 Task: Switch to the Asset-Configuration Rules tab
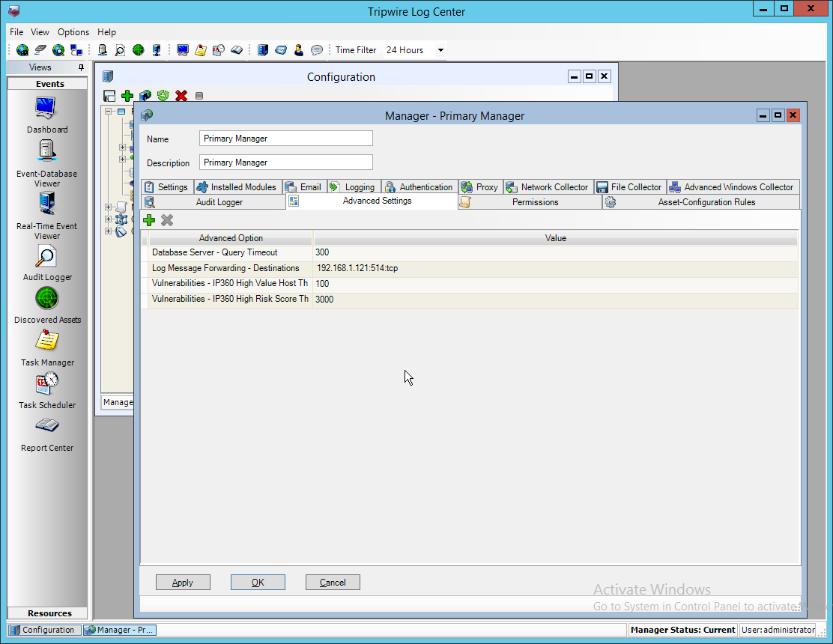point(700,202)
